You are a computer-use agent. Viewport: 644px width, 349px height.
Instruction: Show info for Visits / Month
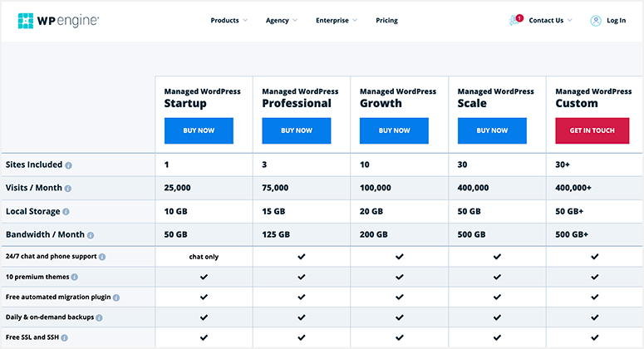68,189
